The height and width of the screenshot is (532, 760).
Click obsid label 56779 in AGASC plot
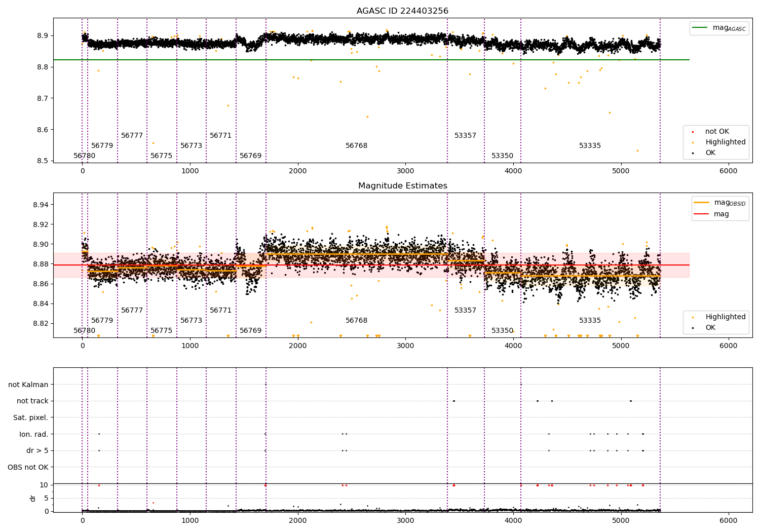pos(102,146)
